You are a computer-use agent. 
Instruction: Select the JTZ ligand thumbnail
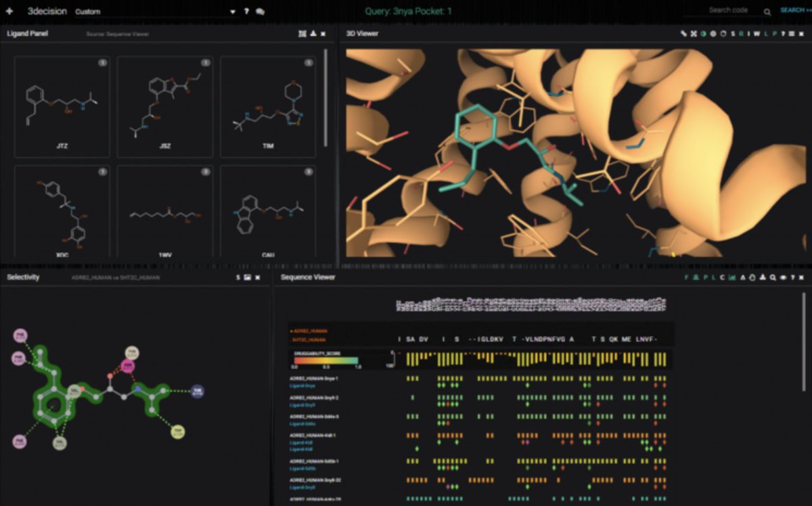tap(62, 107)
